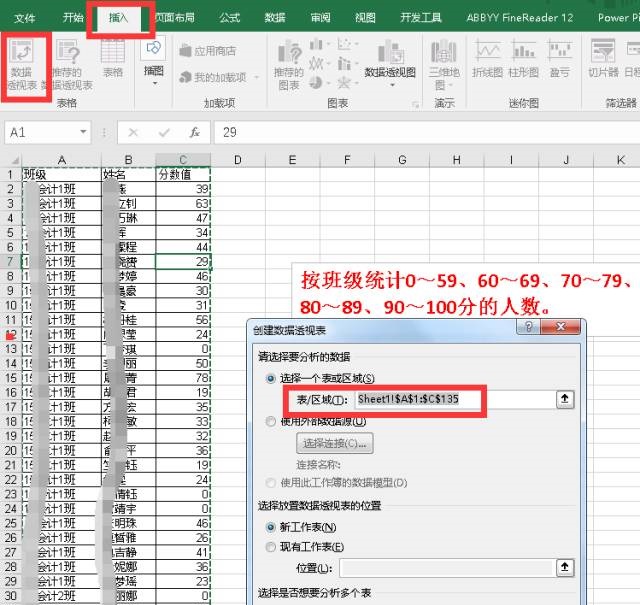Select column A header

click(x=62, y=160)
